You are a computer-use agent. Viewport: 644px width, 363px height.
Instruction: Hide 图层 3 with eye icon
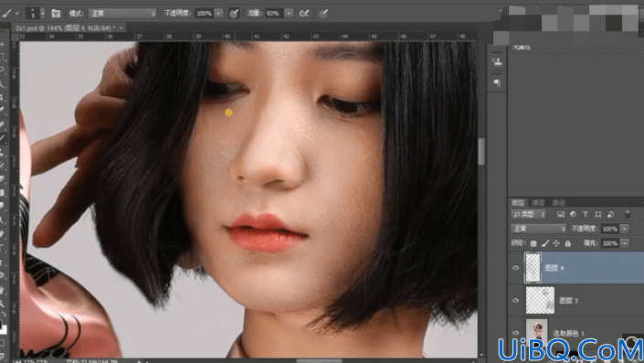(x=516, y=300)
